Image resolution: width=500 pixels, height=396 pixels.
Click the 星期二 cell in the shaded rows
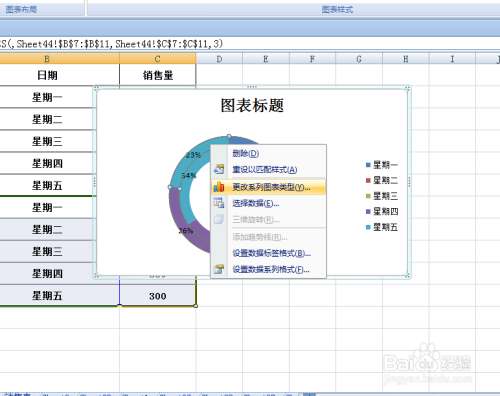pyautogui.click(x=47, y=229)
